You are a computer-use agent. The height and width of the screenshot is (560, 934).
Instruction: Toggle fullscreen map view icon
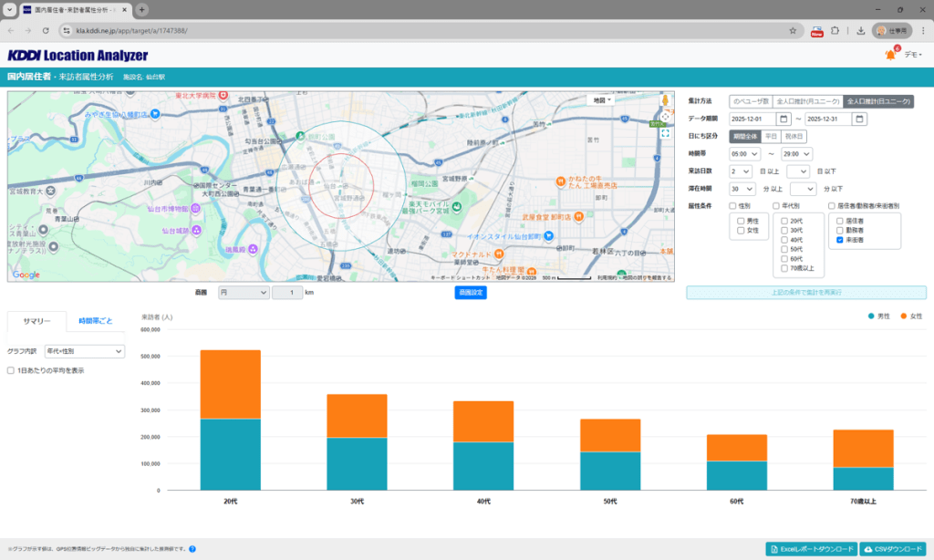tap(666, 133)
